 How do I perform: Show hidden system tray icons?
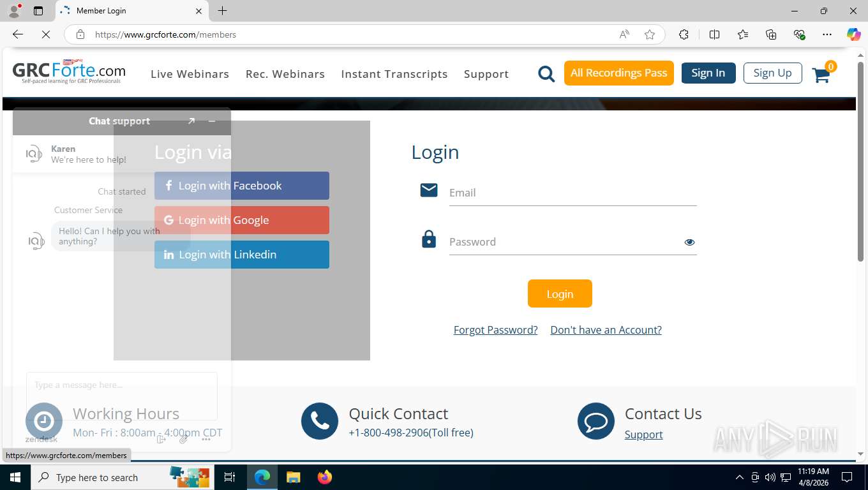coord(740,477)
